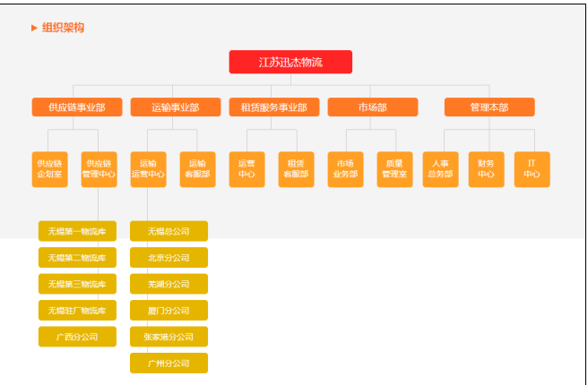Click the 人事总务部 node
The width and height of the screenshot is (588, 385).
[x=441, y=169]
